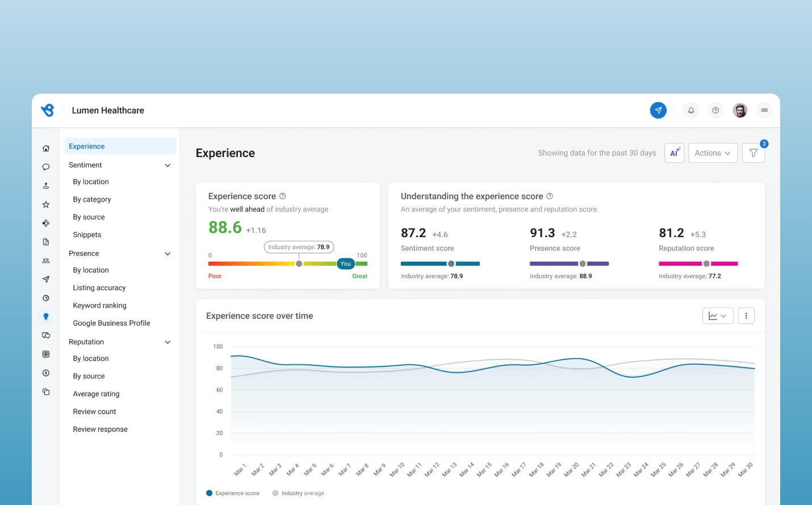Open the stacked squares icon in sidebar
The width and height of the screenshot is (812, 505).
46,392
